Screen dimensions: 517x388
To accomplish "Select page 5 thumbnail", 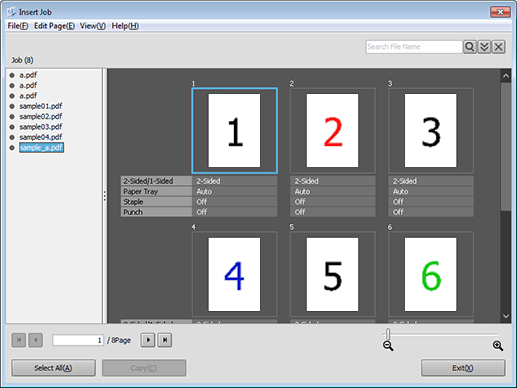I will pos(333,274).
